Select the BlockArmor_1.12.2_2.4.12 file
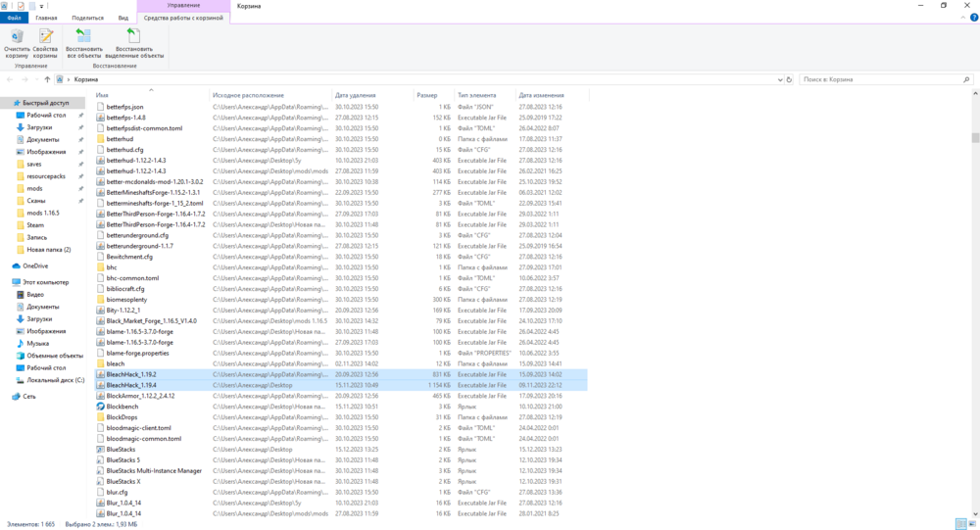Viewport: 980px width, 530px height. click(341, 396)
